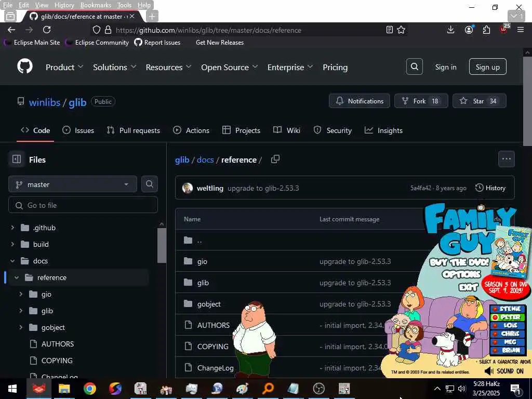
Task: Open the commit History link
Action: click(x=490, y=188)
